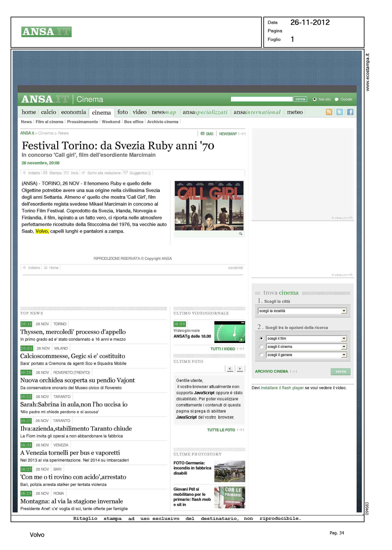392x550 pixels.
Task: Show previous photo with left arrow
Action: (230, 369)
